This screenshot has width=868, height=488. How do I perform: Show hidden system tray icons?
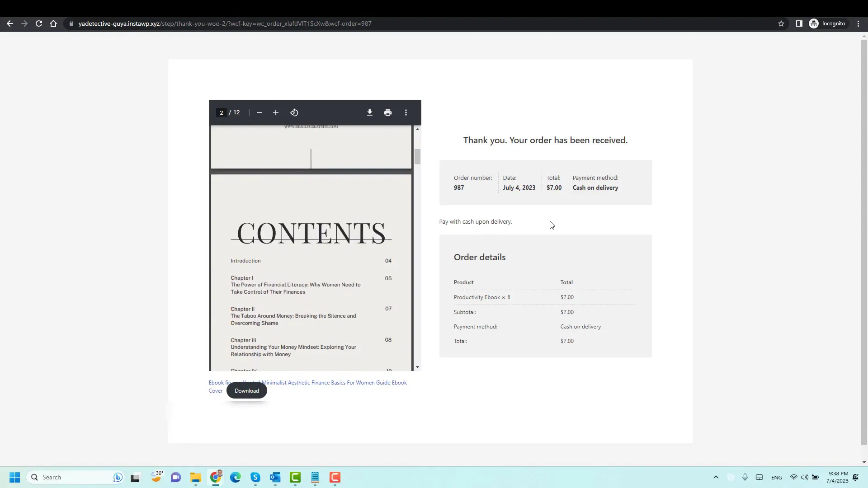(716, 477)
